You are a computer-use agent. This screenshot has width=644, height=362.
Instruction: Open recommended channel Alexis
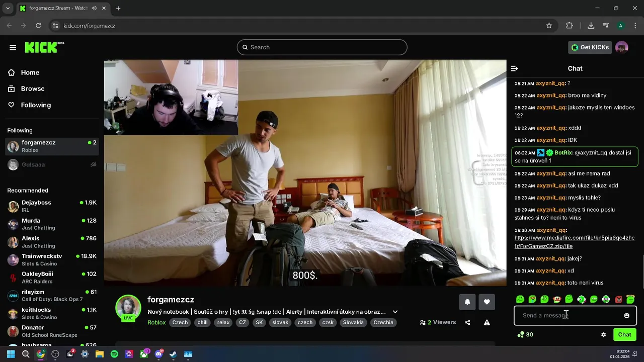(52, 242)
